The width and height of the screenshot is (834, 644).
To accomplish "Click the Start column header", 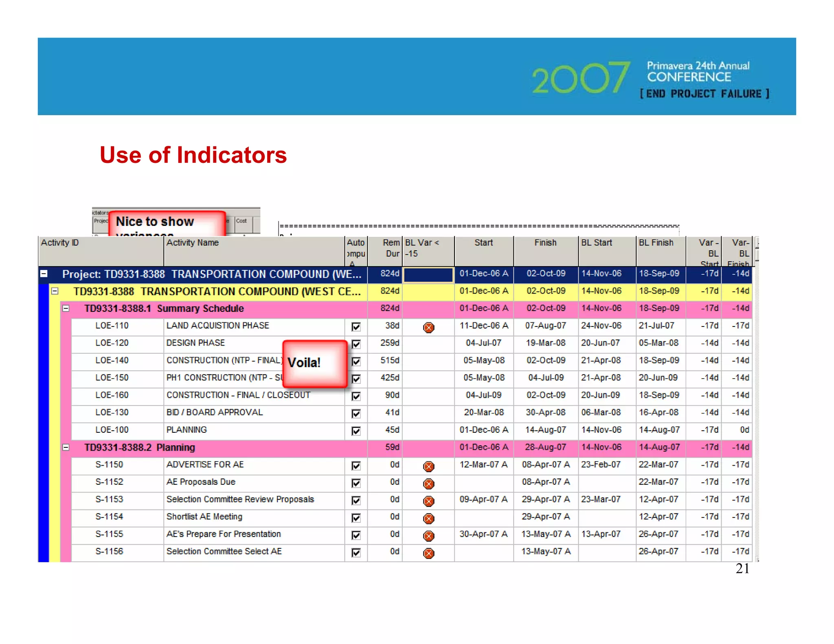I will (x=484, y=251).
